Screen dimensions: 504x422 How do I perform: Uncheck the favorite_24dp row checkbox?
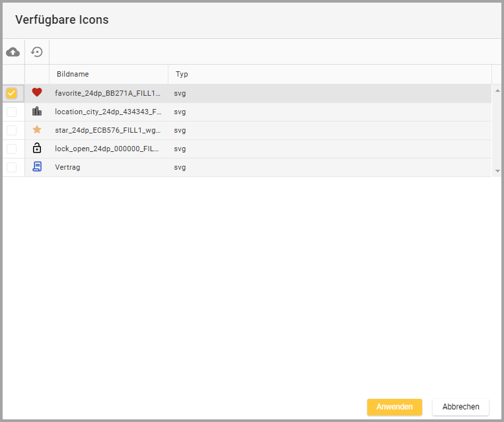(12, 93)
